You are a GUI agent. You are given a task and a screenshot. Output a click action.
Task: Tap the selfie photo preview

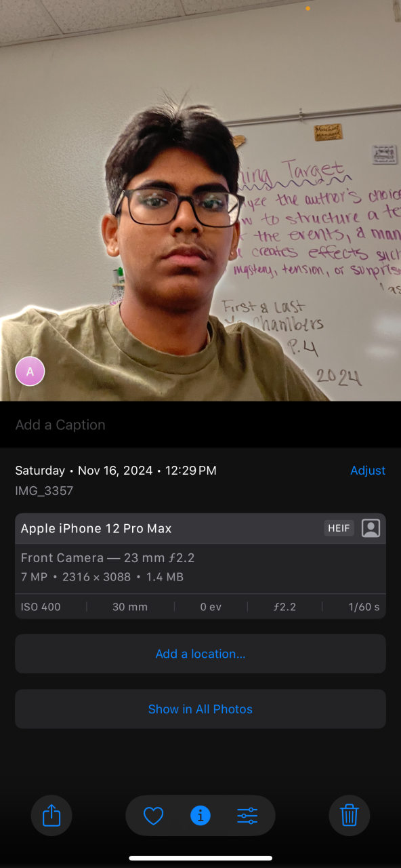200,201
